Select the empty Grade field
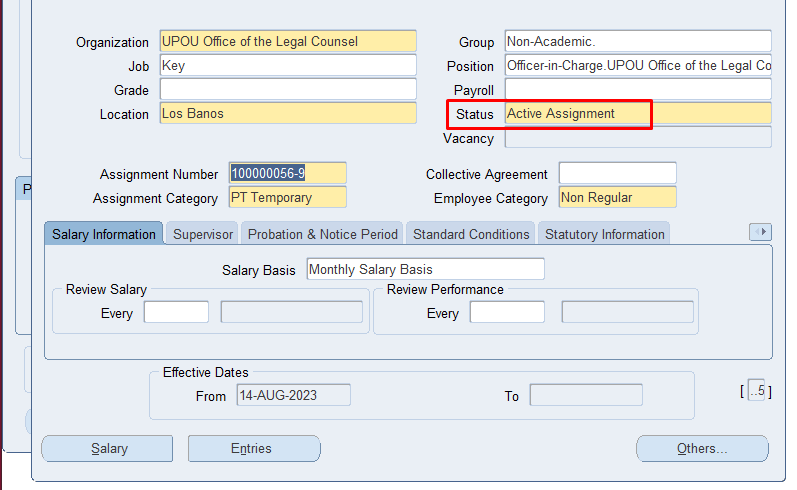Viewport: 797px width, 490px height. coord(287,90)
